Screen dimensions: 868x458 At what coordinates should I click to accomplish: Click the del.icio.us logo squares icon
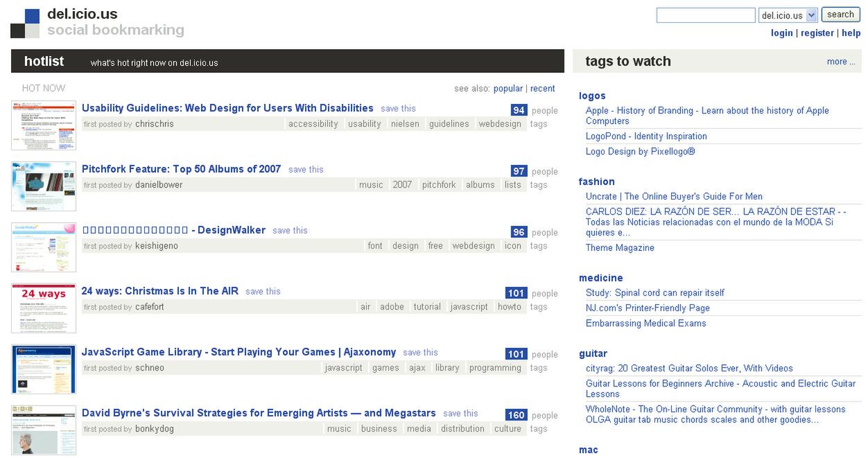pos(25,24)
